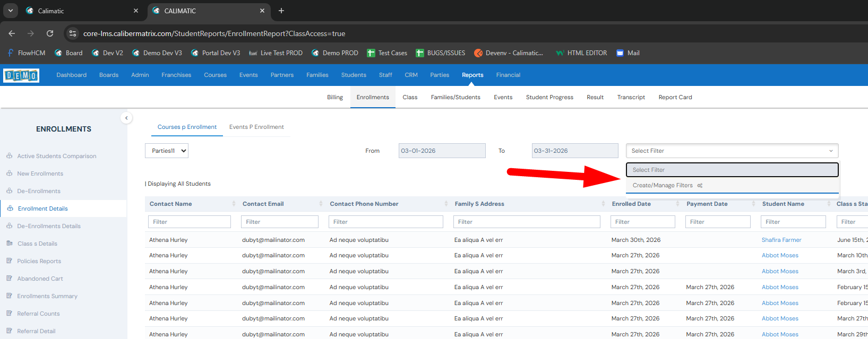Sort by Payment Date column arrows
The image size is (868, 339).
point(753,204)
